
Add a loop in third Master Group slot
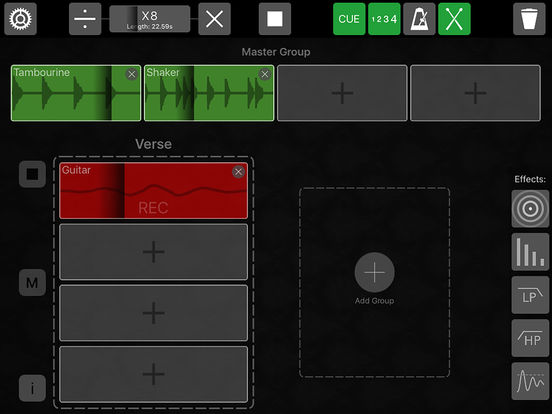click(342, 93)
